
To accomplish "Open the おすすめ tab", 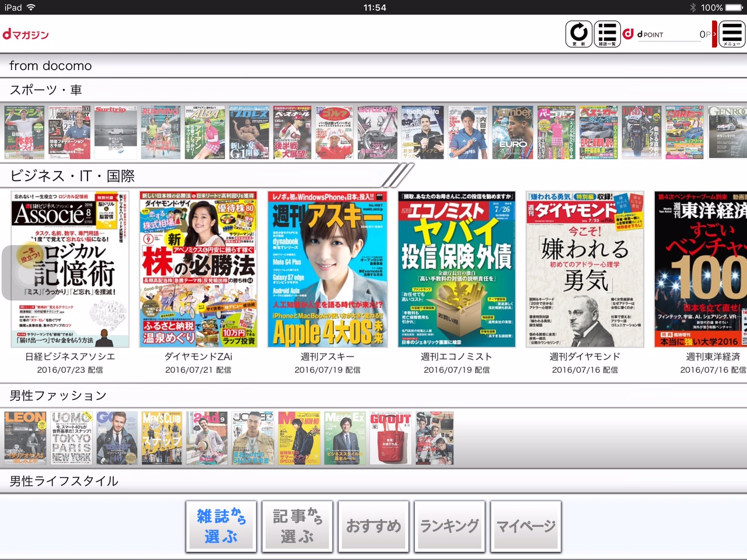I will [373, 526].
